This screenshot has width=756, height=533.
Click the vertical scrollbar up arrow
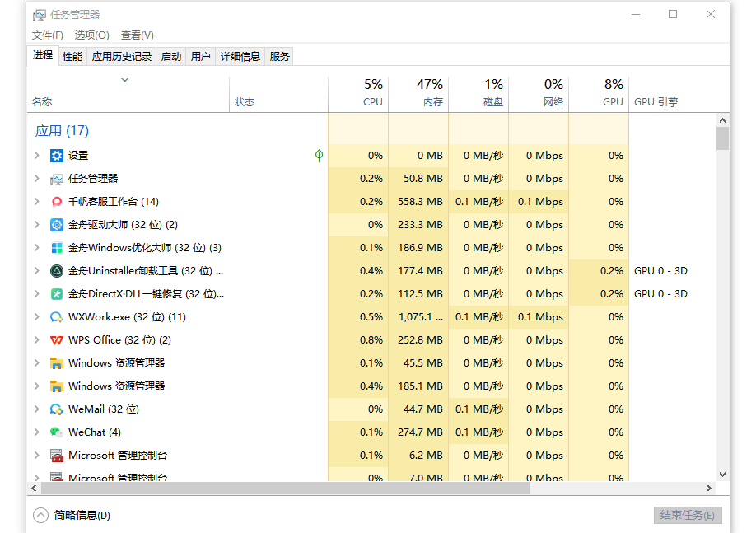(722, 120)
